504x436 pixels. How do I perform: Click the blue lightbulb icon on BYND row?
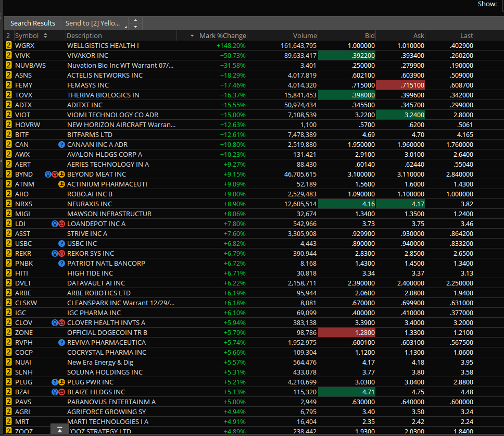coord(48,175)
